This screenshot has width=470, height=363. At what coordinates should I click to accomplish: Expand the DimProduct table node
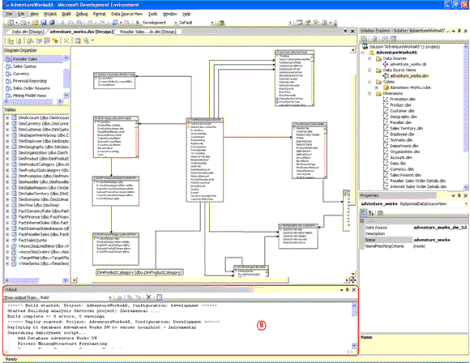(x=7, y=159)
